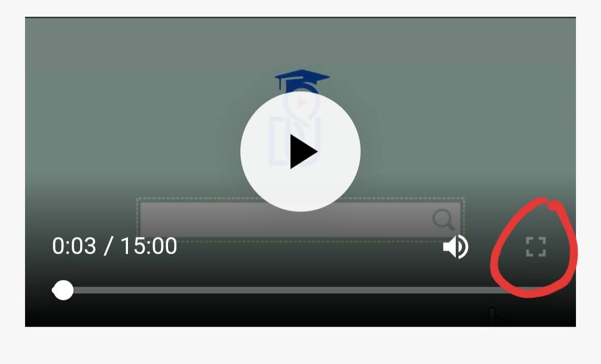Click the 15:00 total duration text
Viewport: 601px width, 364px height.
coord(149,245)
